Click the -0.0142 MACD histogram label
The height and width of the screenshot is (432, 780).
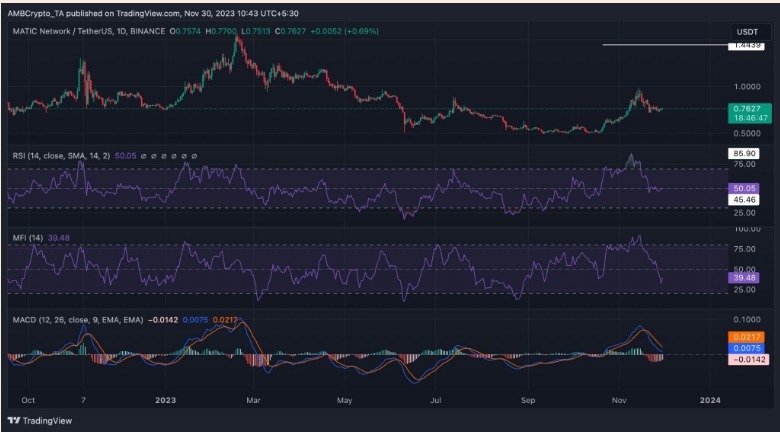(746, 358)
